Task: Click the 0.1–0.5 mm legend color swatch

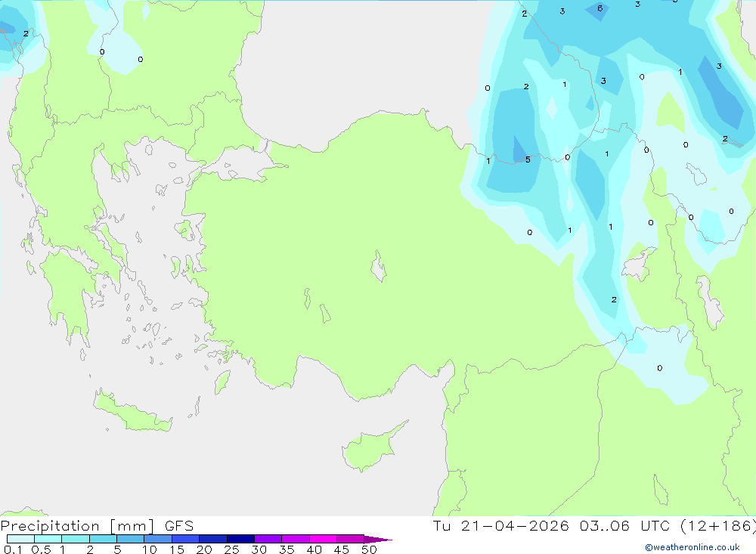Action: pyautogui.click(x=20, y=539)
